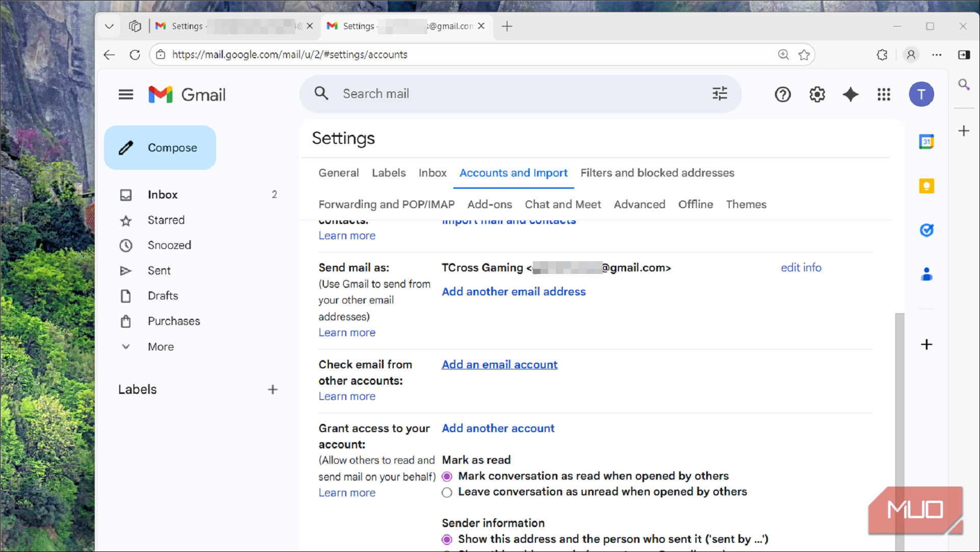The height and width of the screenshot is (552, 980).
Task: Open Google Contacts side panel icon
Action: [926, 274]
